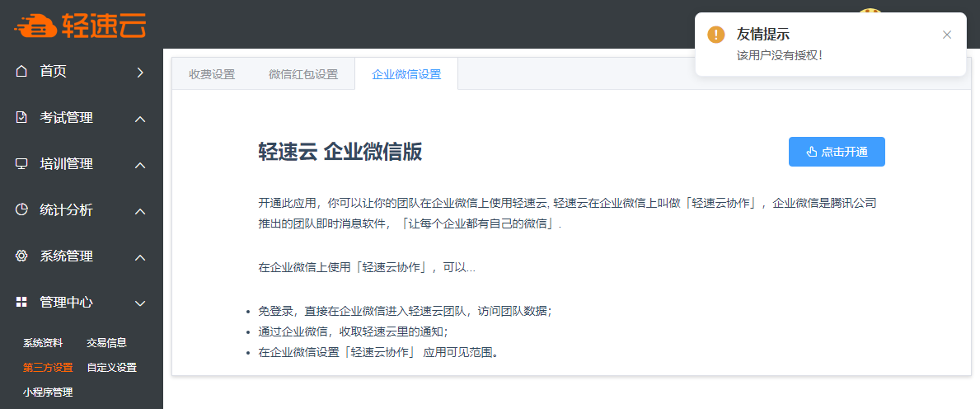This screenshot has height=409, width=980.
Task: Click the 轻速云 logo
Action: pos(81,26)
